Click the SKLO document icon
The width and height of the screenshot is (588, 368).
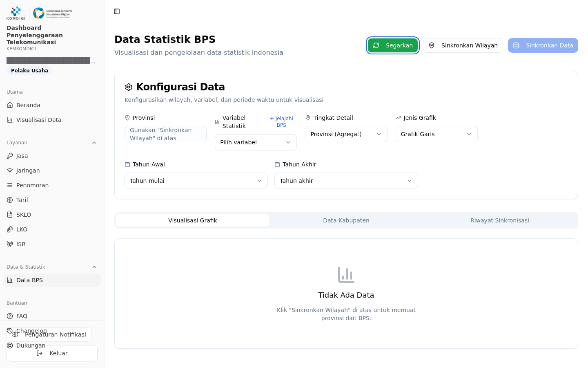[10, 215]
